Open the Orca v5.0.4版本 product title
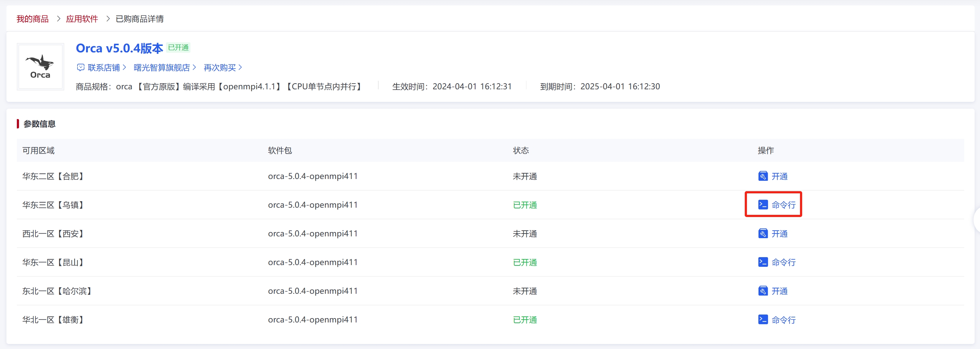 coord(119,48)
